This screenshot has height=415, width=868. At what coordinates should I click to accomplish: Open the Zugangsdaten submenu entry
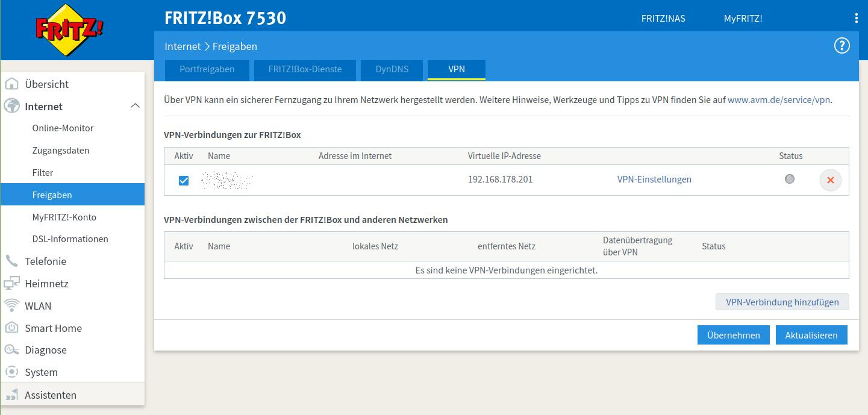pyautogui.click(x=60, y=150)
